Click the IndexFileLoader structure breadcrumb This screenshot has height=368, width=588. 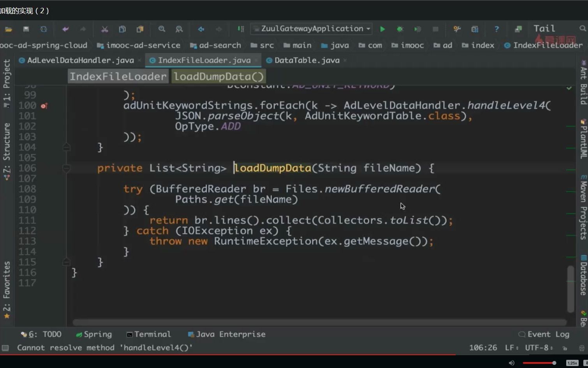pyautogui.click(x=118, y=76)
